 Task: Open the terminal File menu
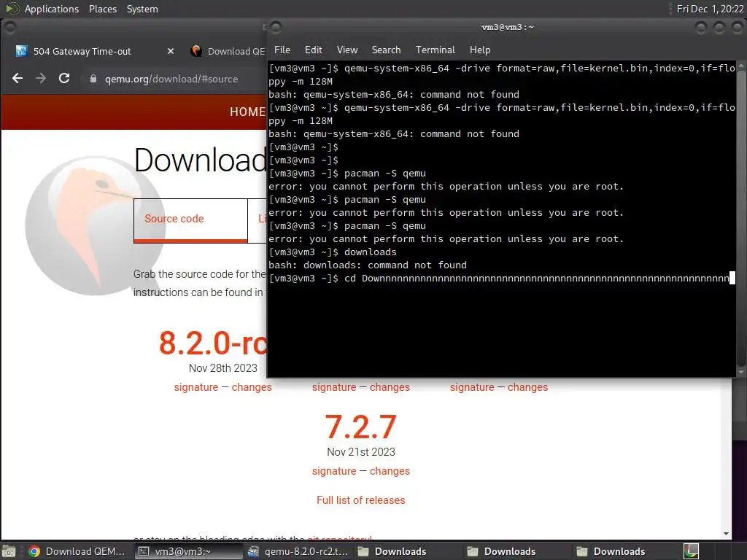click(282, 50)
